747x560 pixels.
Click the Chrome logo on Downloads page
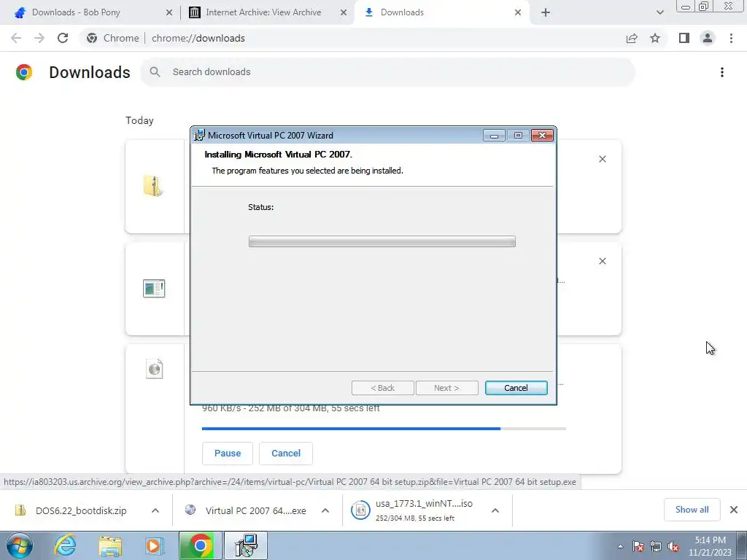pos(24,72)
